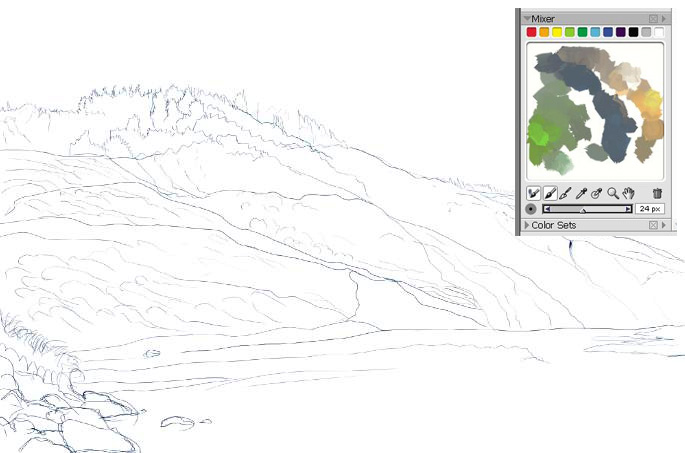
Task: Pick the yellow Mixer swatch
Action: (557, 32)
